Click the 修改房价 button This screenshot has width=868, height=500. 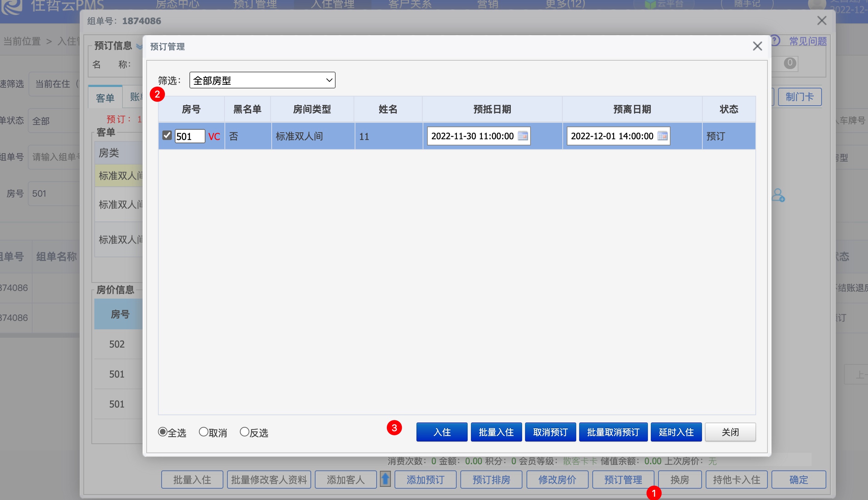(x=557, y=480)
